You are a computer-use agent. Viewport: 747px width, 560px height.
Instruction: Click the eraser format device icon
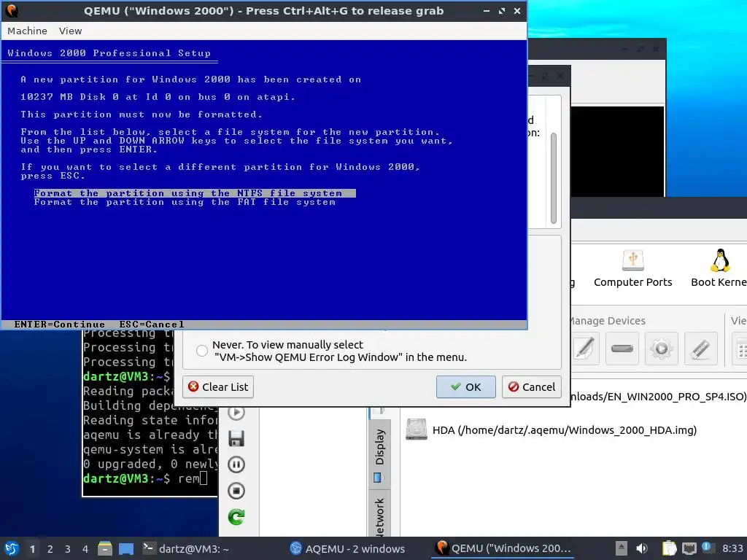coord(700,349)
